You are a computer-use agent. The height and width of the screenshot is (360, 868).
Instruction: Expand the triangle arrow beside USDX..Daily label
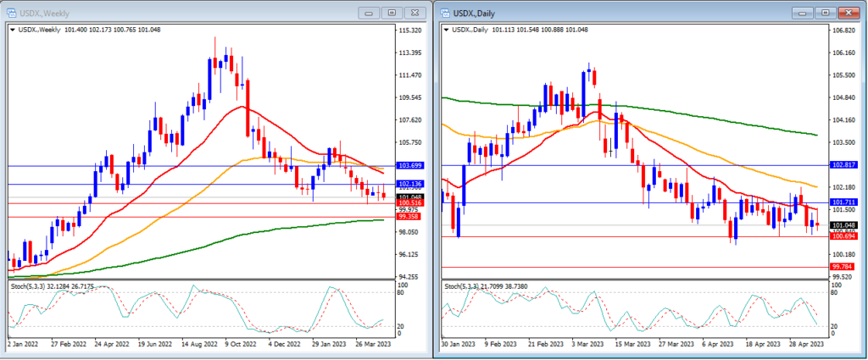coord(446,30)
